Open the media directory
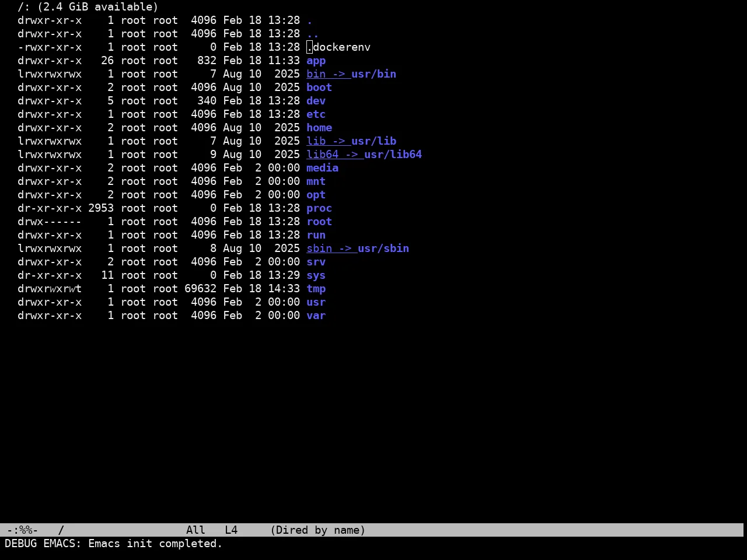747x560 pixels. click(322, 168)
